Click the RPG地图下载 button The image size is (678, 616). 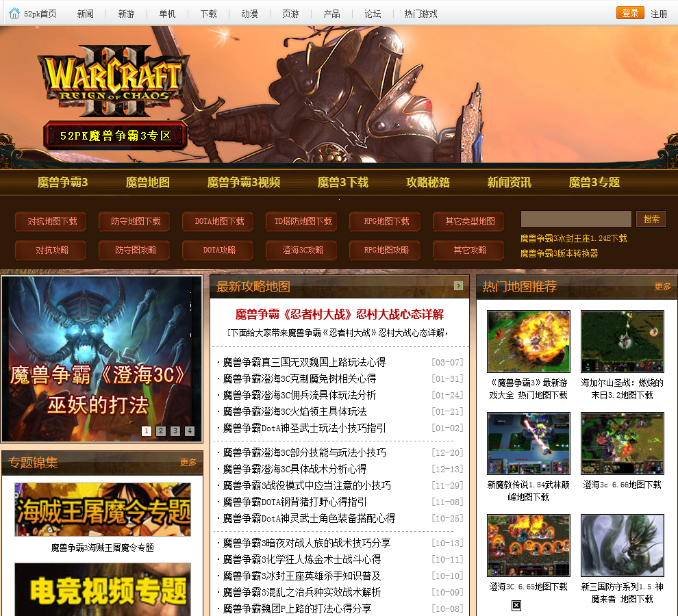(x=386, y=221)
